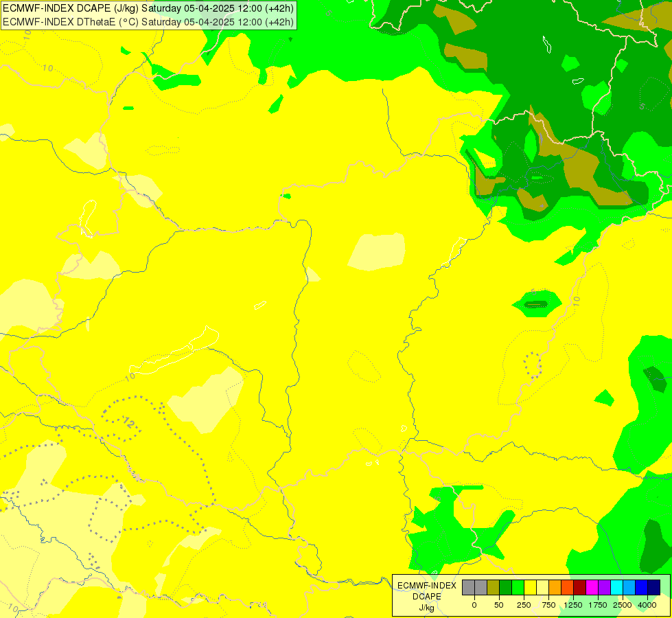Viewport: 672px width, 618px height.
Task: Click the bright green legend swatch
Action: click(x=518, y=587)
